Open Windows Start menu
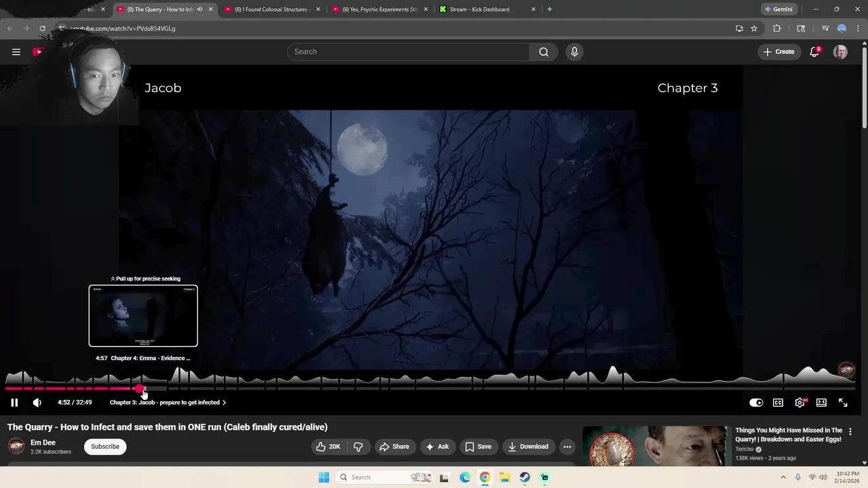 point(324,477)
